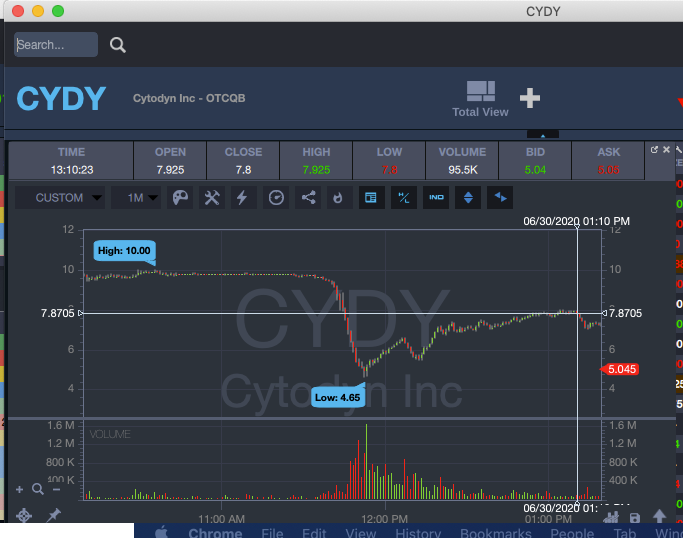Save the chart with floppy disk icon

coord(635,518)
